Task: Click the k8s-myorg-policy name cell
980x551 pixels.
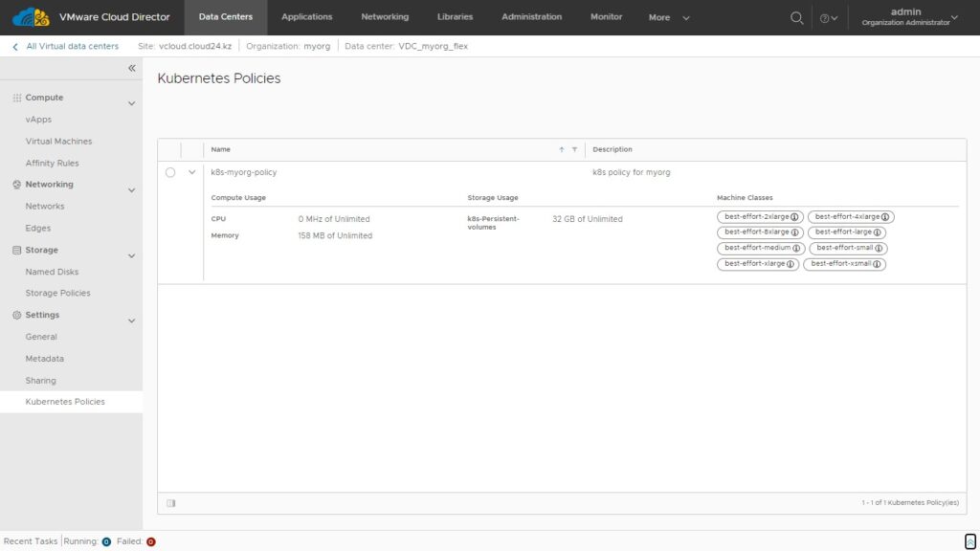Action: click(244, 173)
